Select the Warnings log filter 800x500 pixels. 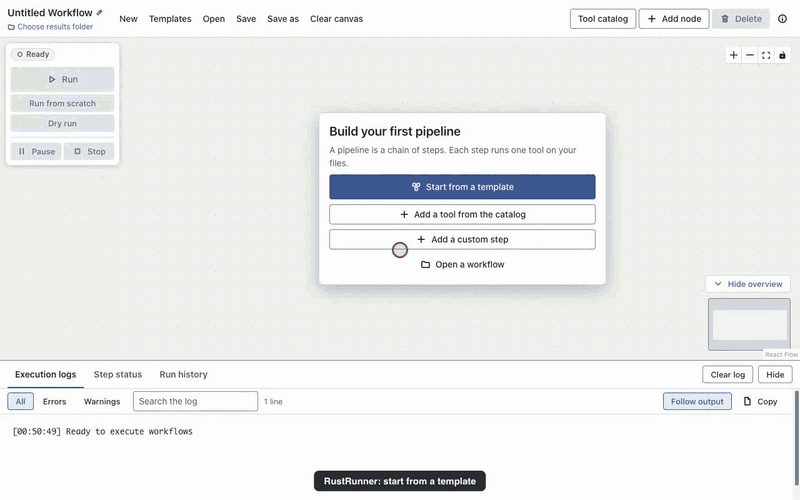tap(102, 402)
